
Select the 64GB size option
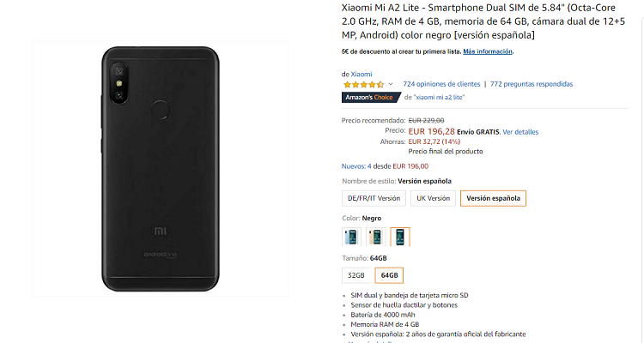[389, 275]
